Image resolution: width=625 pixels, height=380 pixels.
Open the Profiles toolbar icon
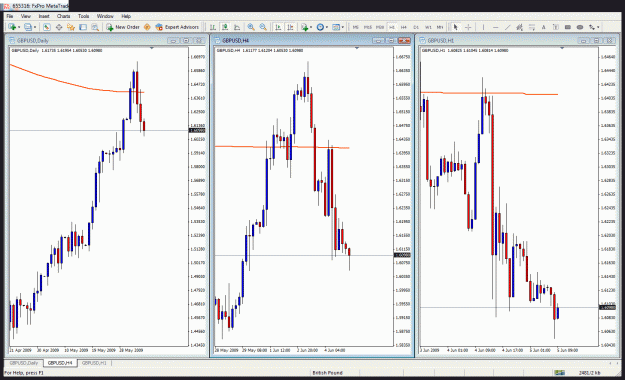(28, 27)
